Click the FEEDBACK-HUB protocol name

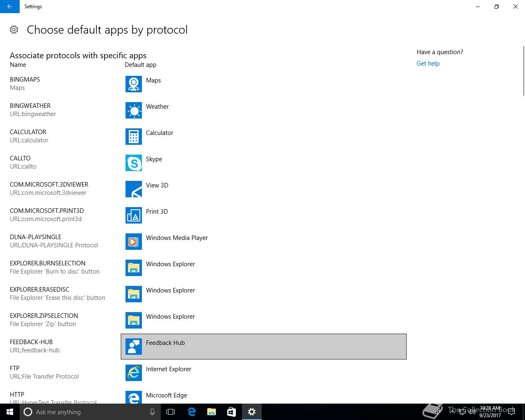click(31, 342)
